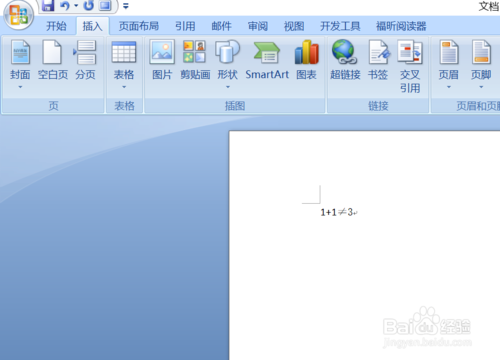This screenshot has height=360, width=500.
Task: Open the 邮件 tab
Action: (221, 26)
